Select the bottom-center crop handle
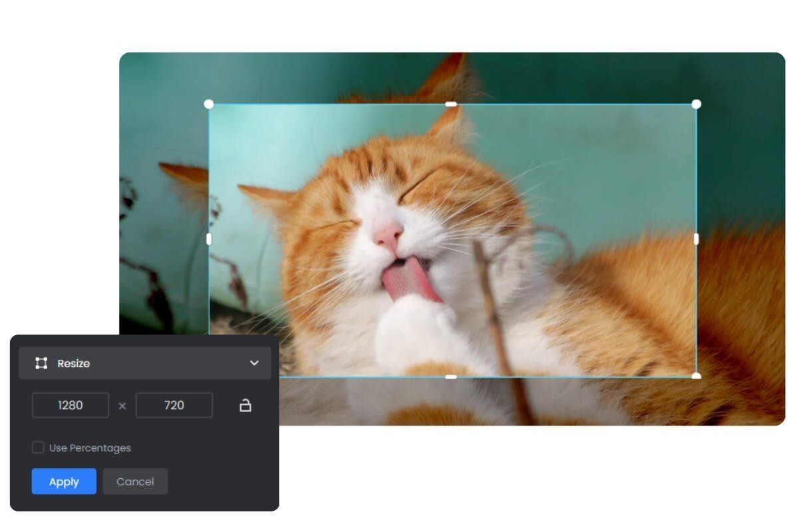 [452, 377]
